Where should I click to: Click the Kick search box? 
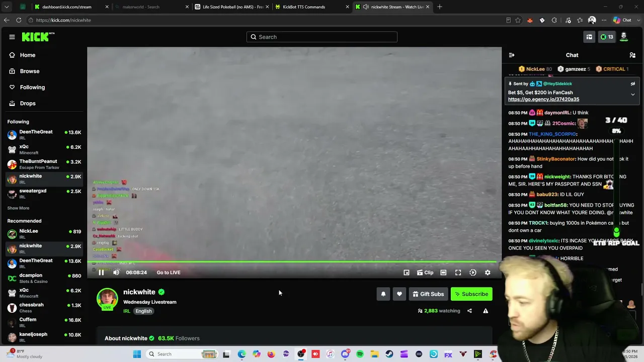pos(322,37)
